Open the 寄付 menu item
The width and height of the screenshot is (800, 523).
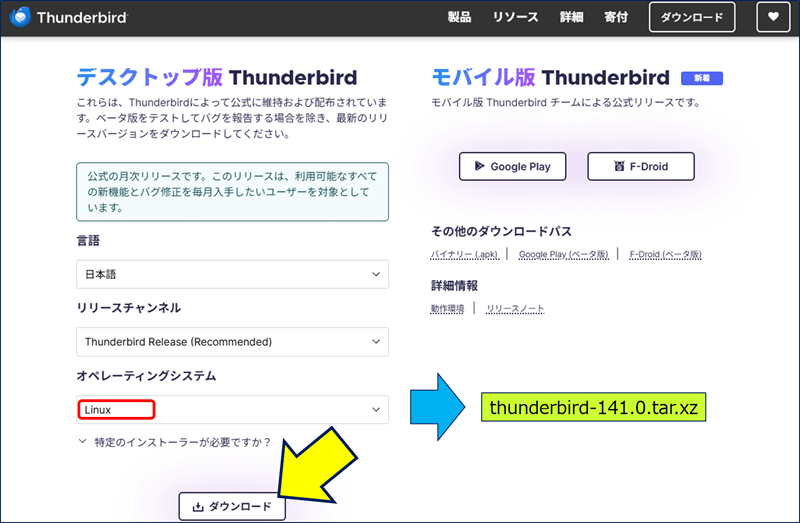(x=616, y=17)
